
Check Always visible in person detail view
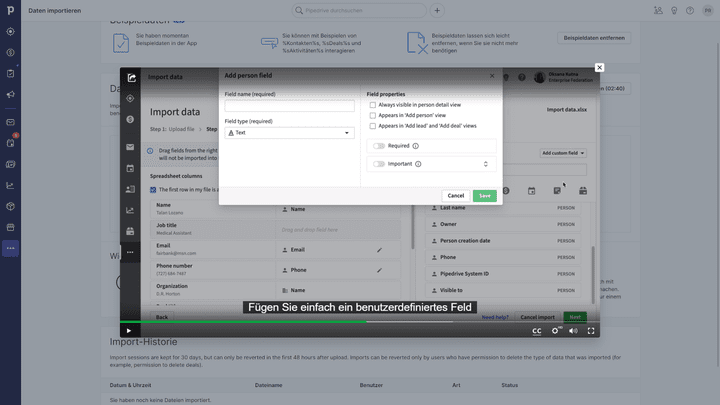372,105
